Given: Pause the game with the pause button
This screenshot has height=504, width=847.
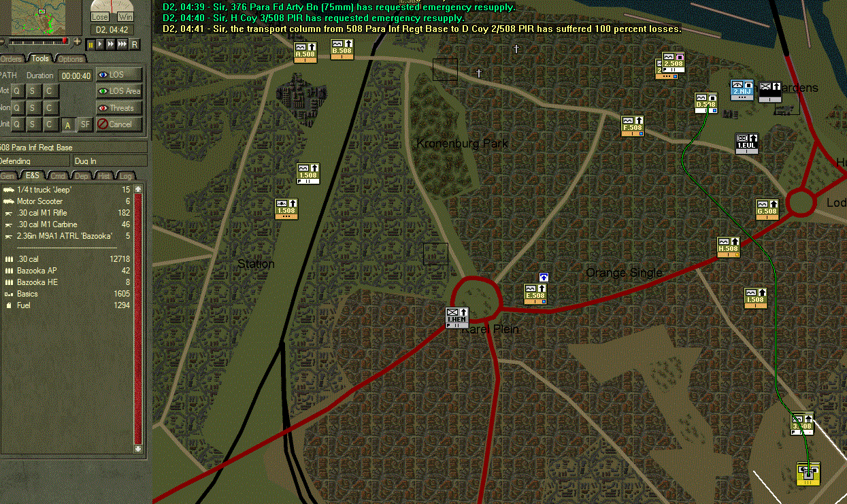Looking at the screenshot, I should (90, 44).
